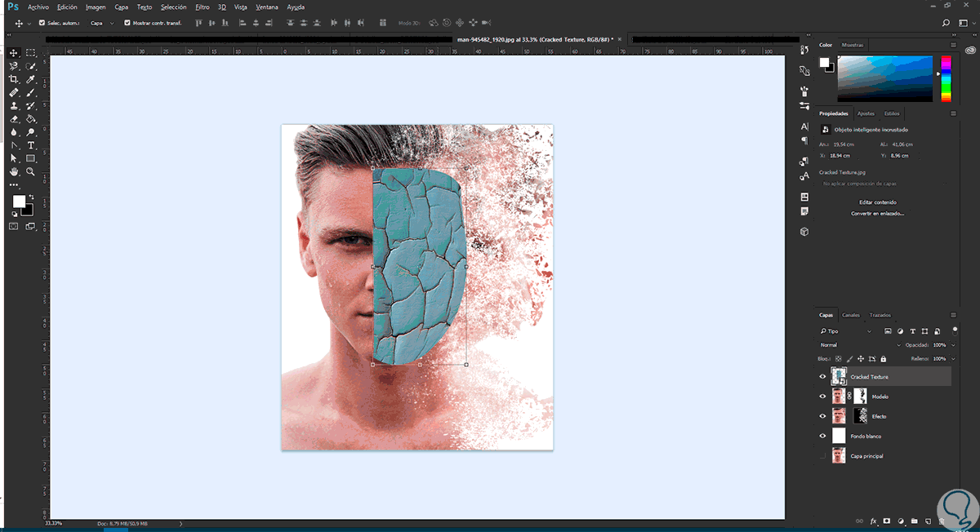The height and width of the screenshot is (532, 980).
Task: Select the Eraser tool
Action: (x=14, y=119)
